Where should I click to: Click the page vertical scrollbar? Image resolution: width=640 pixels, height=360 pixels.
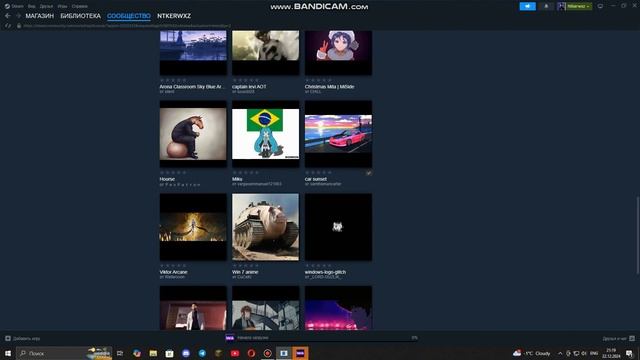pos(638,235)
